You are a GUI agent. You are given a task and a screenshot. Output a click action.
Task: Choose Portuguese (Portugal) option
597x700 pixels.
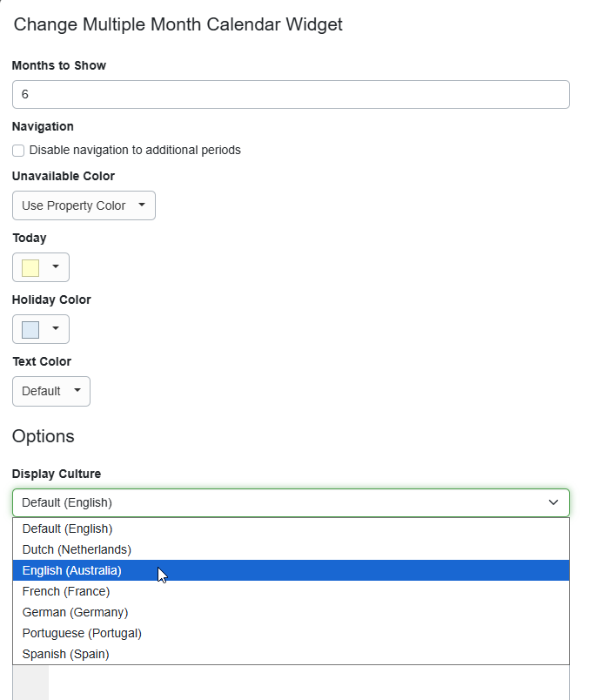pyautogui.click(x=82, y=633)
